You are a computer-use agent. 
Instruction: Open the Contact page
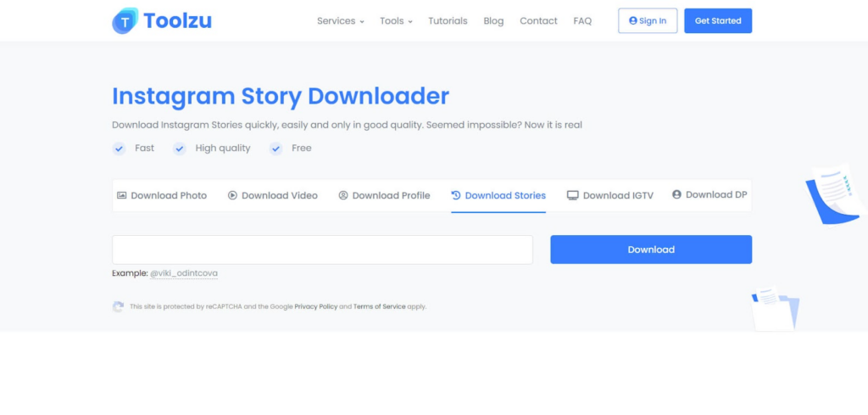tap(538, 21)
